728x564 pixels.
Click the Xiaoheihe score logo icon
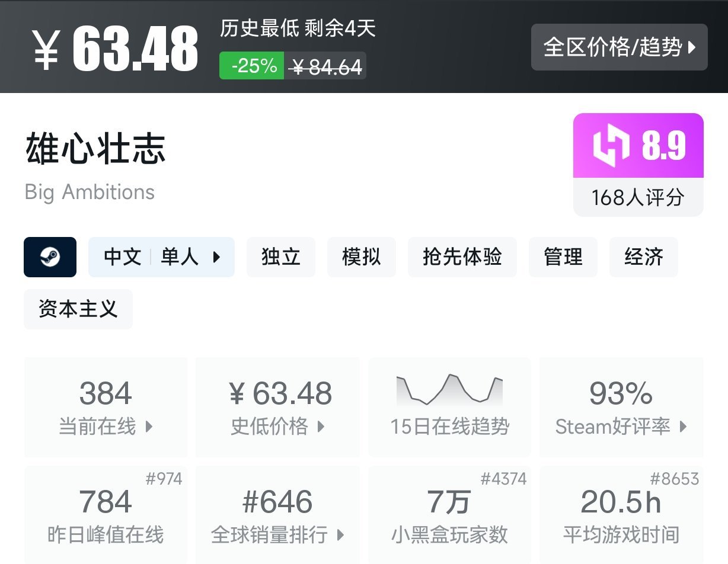(611, 146)
